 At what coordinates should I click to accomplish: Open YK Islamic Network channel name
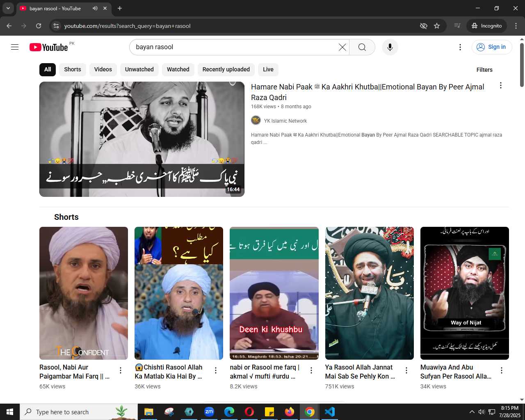pos(285,121)
